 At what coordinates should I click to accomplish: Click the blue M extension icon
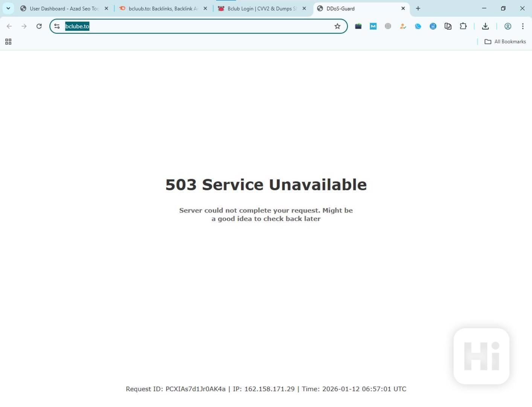pyautogui.click(x=373, y=26)
